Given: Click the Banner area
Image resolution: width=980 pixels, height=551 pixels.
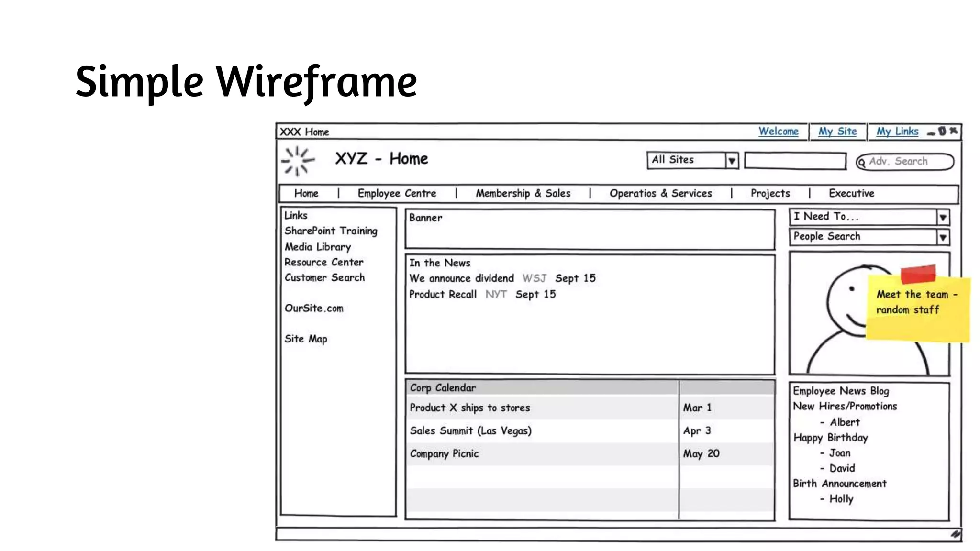Looking at the screenshot, I should point(590,229).
